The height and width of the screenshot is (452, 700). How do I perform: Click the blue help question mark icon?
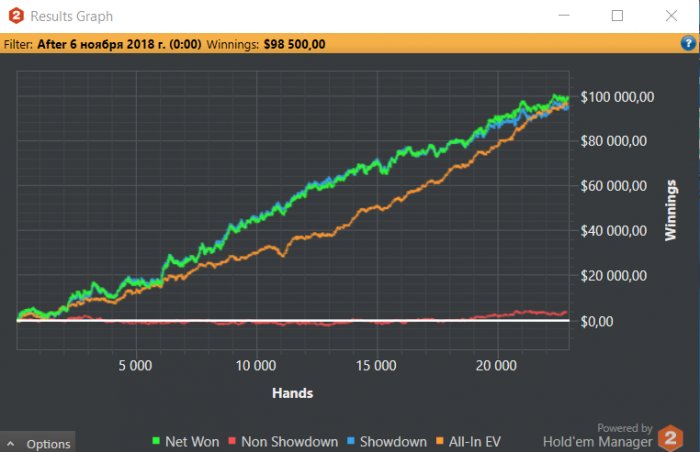688,43
